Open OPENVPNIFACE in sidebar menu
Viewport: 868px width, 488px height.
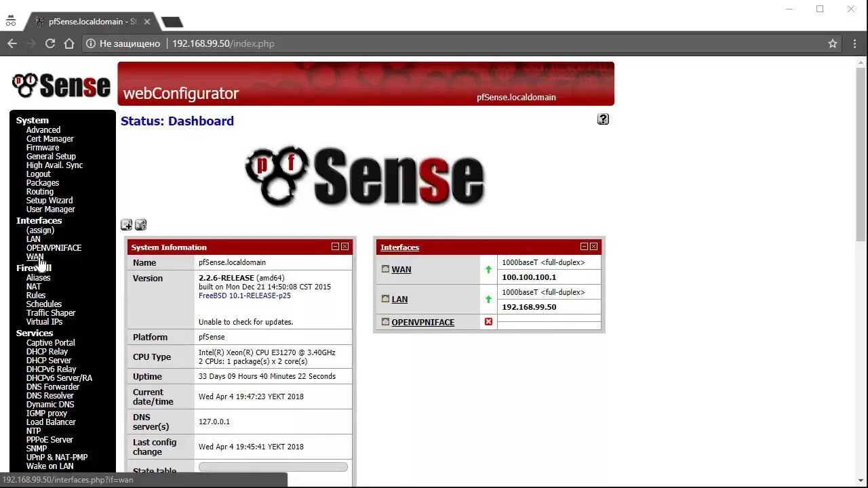(x=54, y=248)
